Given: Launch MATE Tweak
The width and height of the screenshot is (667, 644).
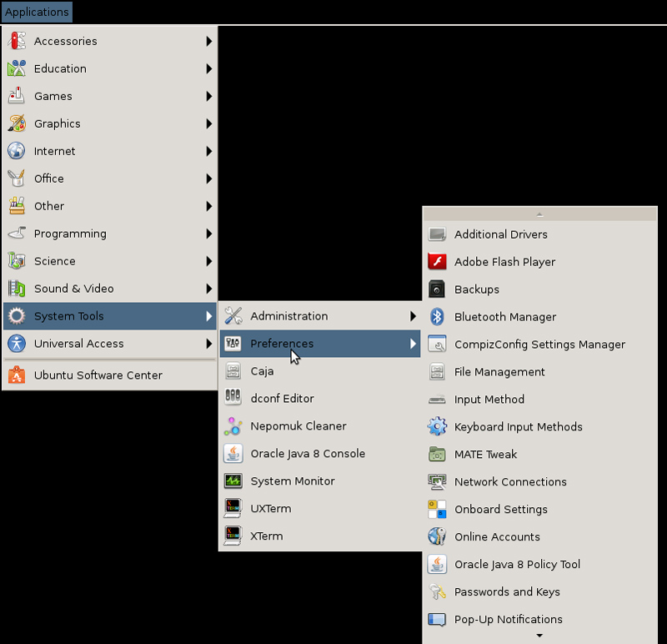Looking at the screenshot, I should click(539, 454).
